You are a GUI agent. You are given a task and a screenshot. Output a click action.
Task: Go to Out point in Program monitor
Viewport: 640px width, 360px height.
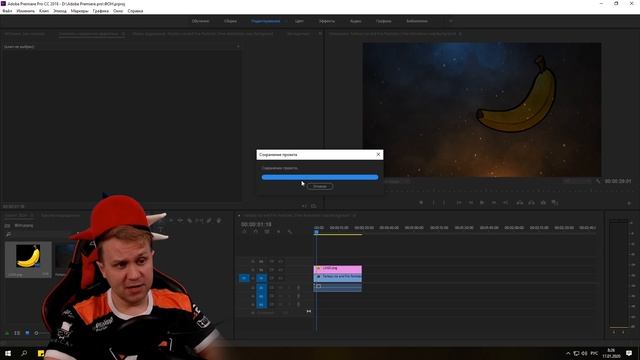pos(506,202)
